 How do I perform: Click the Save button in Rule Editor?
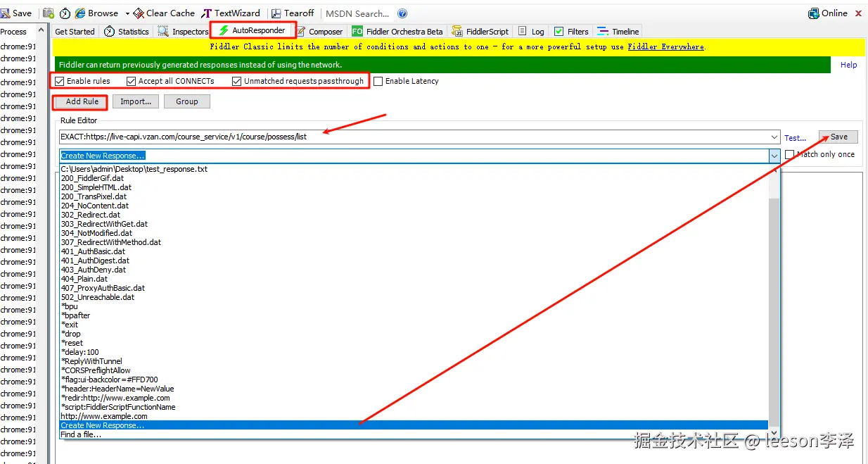point(838,137)
